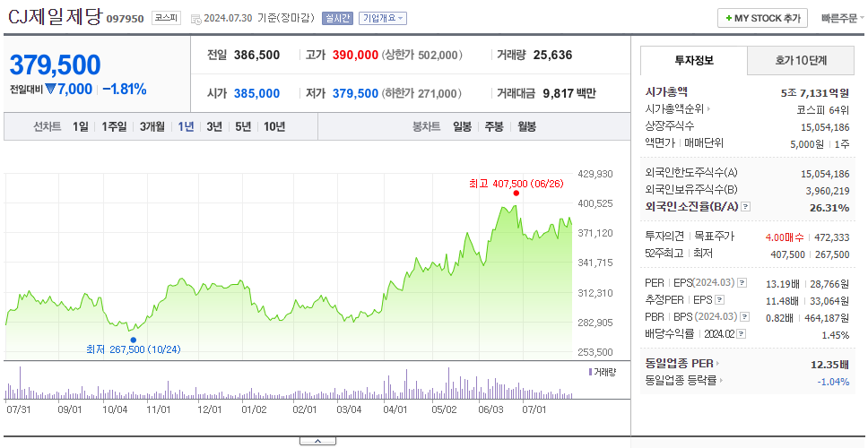
Task: Click the 액면가 5,000원 value
Action: (x=806, y=143)
